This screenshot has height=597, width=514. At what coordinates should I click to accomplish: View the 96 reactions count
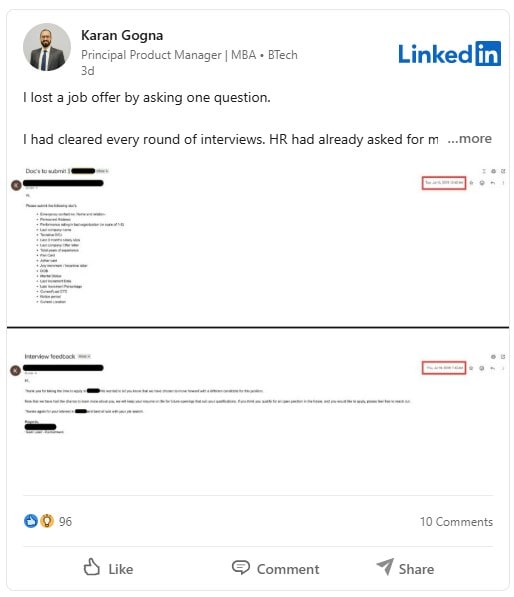tap(65, 522)
